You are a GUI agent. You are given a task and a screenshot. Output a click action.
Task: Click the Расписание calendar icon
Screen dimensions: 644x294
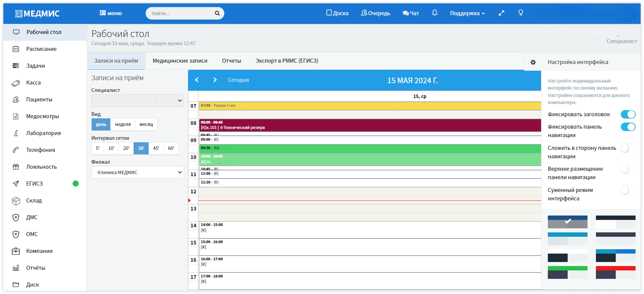(x=16, y=49)
